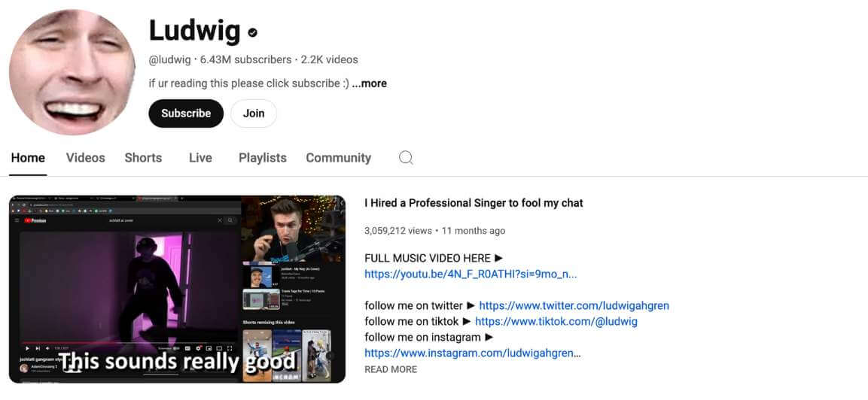Visit the twitter.com/ludwigahgren link

coord(574,305)
